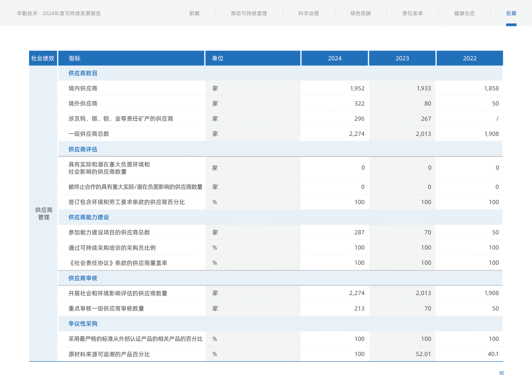Click the 境内供应商 row label
This screenshot has height=392, width=532.
[x=83, y=88]
